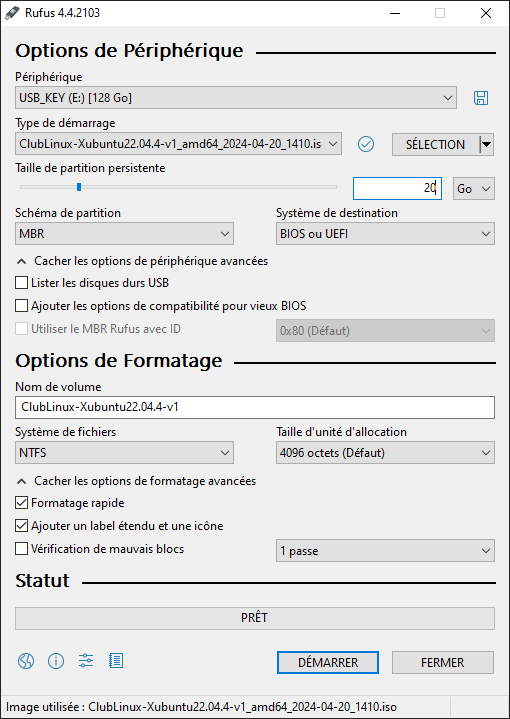Image resolution: width=510 pixels, height=719 pixels.
Task: Click the save device image disk icon
Action: 481,98
